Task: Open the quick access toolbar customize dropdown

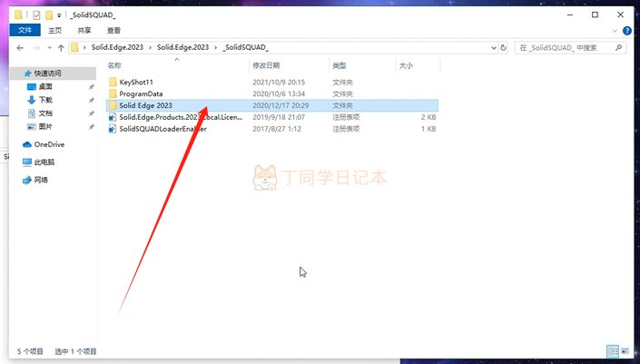Action: 59,15
